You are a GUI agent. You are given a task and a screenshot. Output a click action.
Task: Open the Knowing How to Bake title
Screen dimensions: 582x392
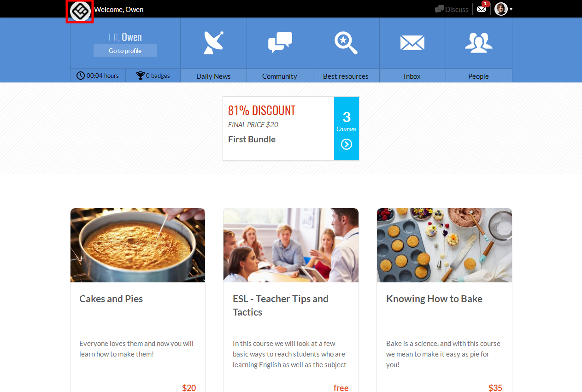[x=434, y=298]
